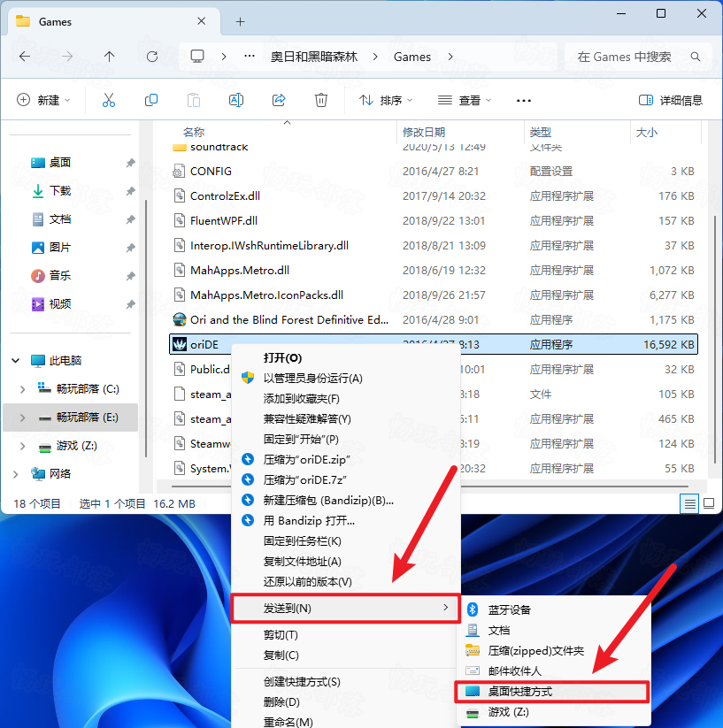
Task: Switch to details list view icon
Action: click(689, 503)
